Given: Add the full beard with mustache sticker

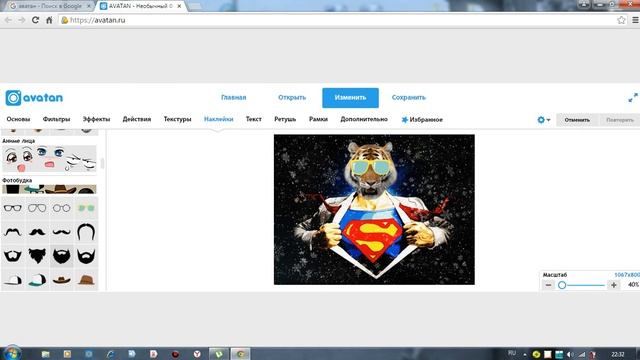Looking at the screenshot, I should [86, 256].
